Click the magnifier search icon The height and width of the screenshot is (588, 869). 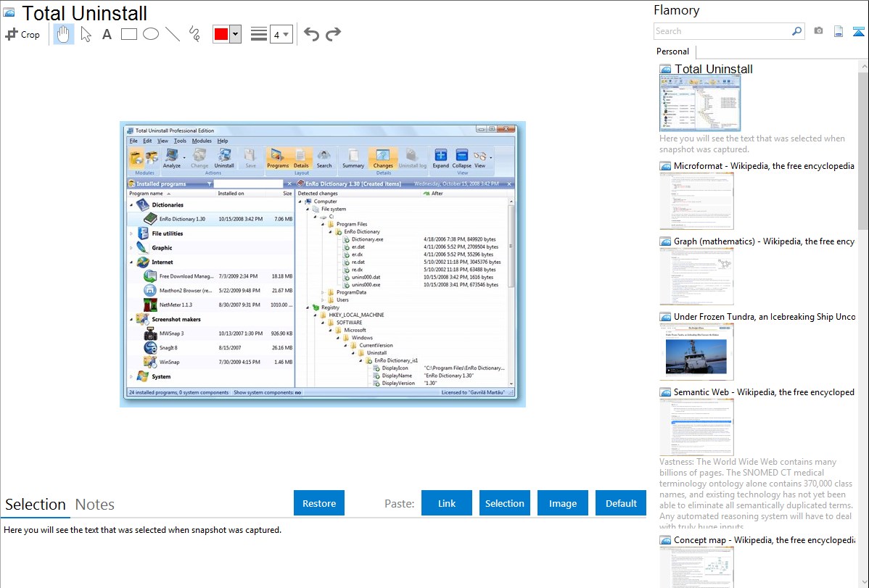796,31
